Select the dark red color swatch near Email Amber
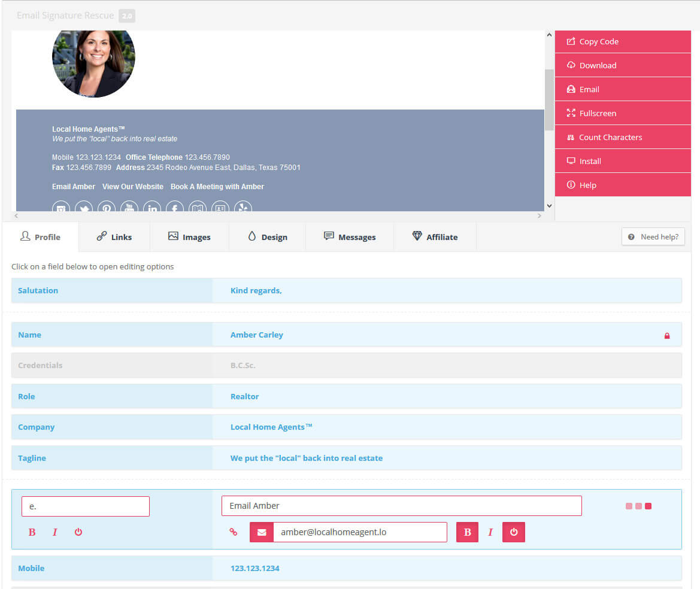This screenshot has height=589, width=700. pyautogui.click(x=648, y=506)
